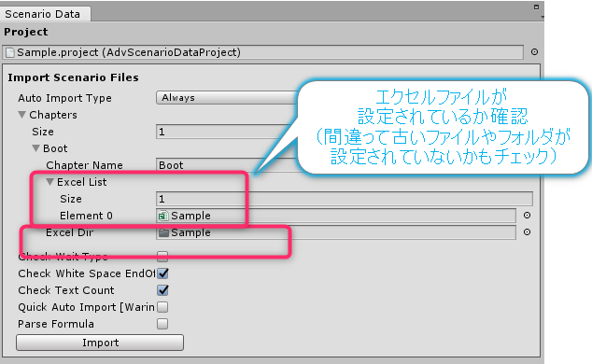Enable the Parse Formula checkbox

tap(162, 324)
